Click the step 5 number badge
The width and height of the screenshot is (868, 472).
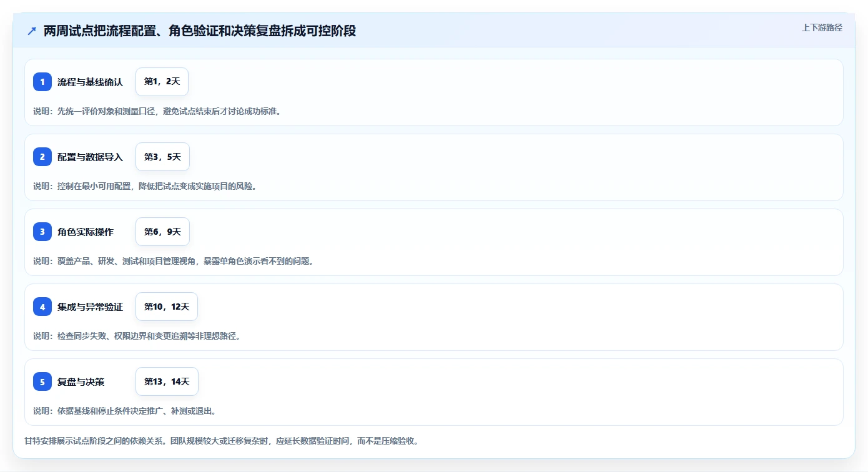(x=42, y=381)
